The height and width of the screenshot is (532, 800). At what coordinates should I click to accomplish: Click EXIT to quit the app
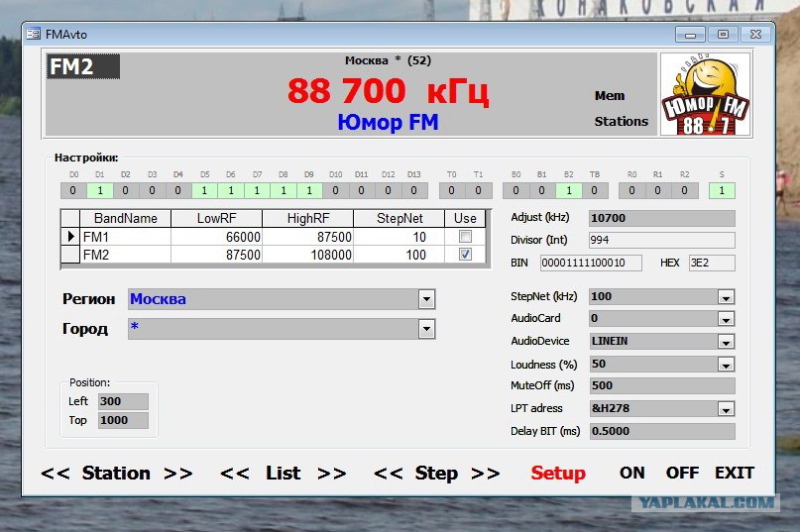click(735, 473)
